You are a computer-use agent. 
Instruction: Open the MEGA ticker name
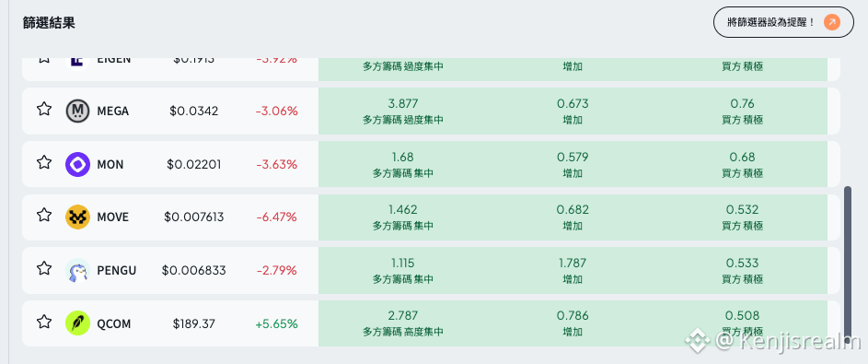113,112
